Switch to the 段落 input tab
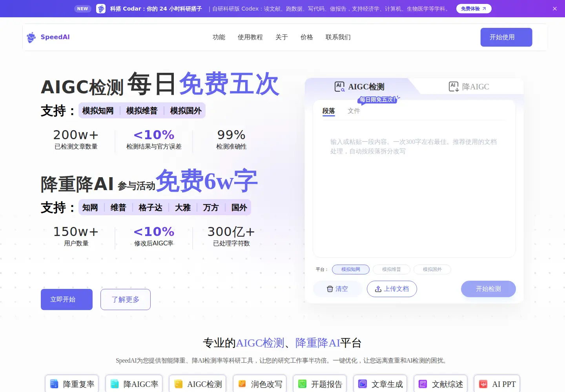This screenshot has height=392, width=565. 329,111
